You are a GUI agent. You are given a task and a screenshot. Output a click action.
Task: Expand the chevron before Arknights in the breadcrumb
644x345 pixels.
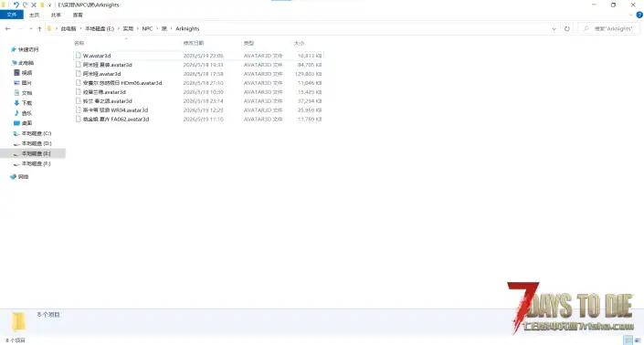(171, 28)
